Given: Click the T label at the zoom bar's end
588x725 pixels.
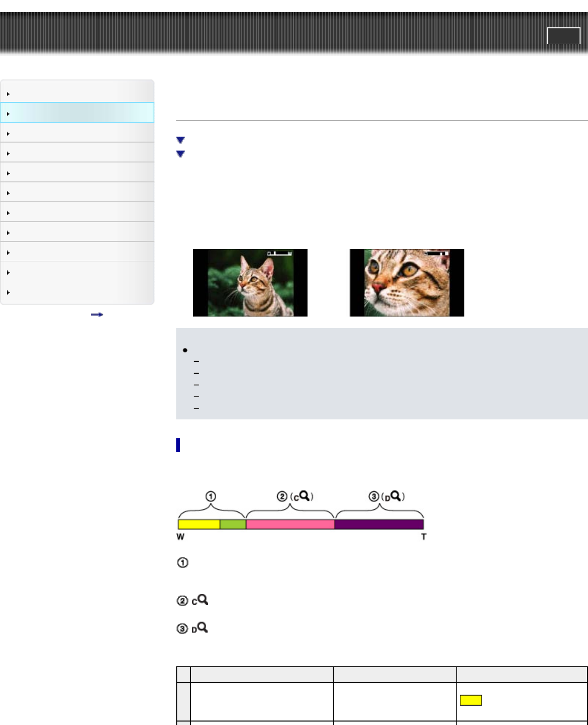Looking at the screenshot, I should point(424,537).
